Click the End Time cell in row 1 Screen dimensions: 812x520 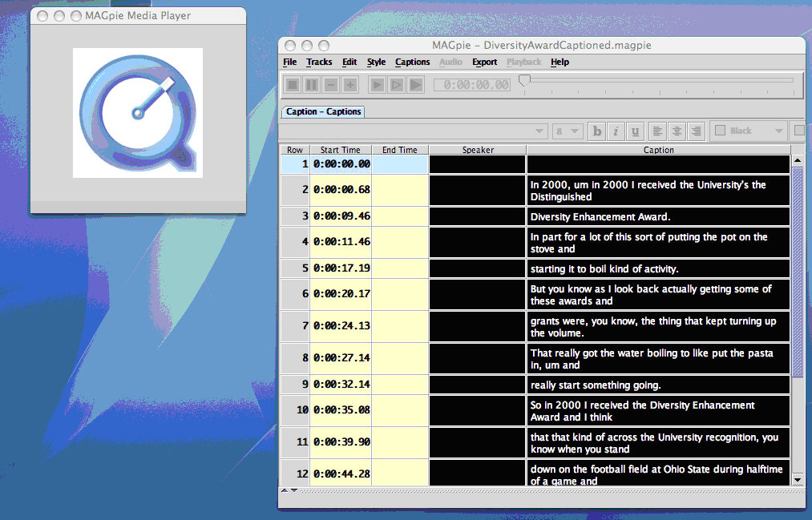(400, 164)
